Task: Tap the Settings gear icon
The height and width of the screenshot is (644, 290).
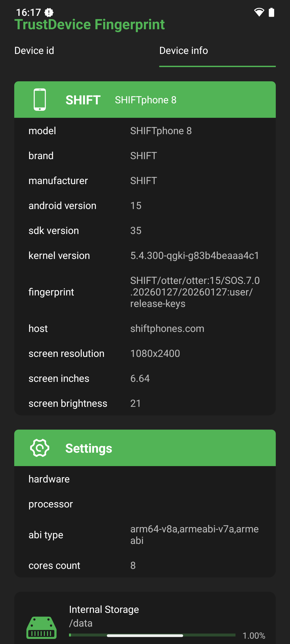Action: 40,448
